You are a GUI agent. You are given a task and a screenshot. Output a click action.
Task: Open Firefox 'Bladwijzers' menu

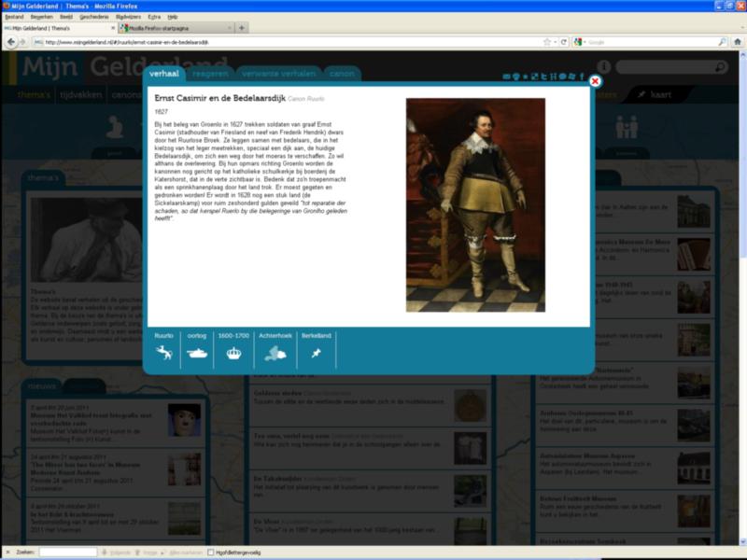pos(128,17)
